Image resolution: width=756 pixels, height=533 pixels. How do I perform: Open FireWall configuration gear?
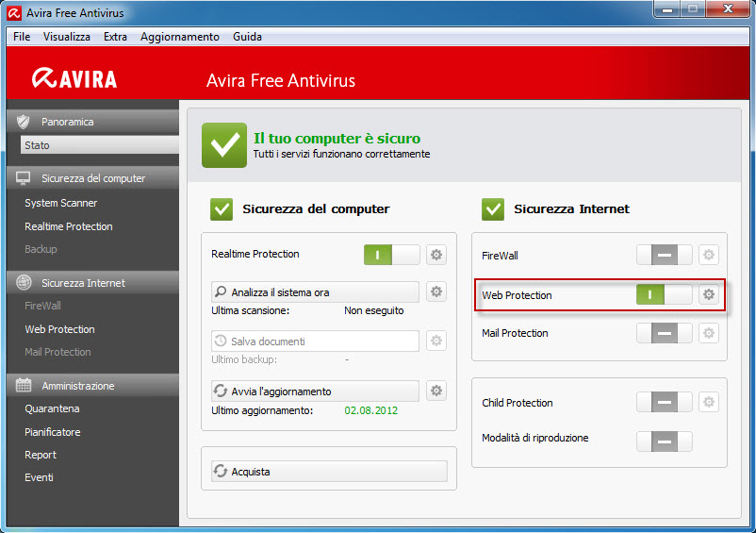(x=709, y=255)
